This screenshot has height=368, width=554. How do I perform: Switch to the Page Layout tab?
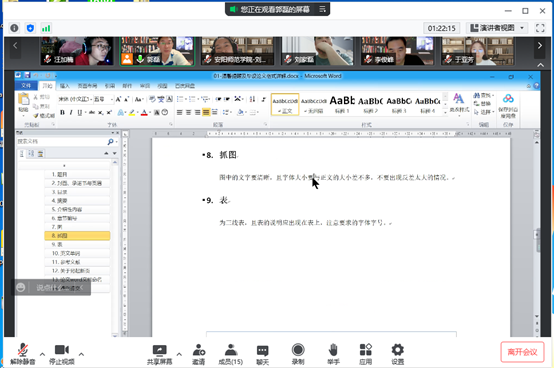[x=87, y=86]
